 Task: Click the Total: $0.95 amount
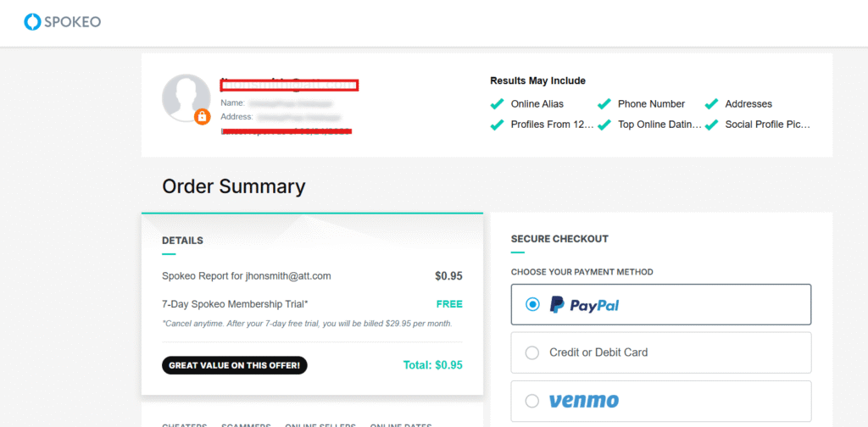click(432, 366)
